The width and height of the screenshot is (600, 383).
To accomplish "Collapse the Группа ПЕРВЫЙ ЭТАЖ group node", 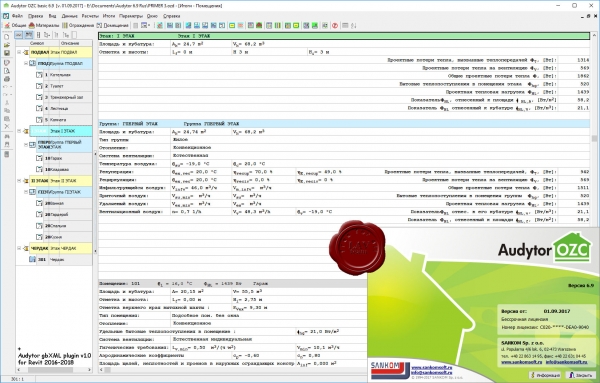I will pyautogui.click(x=26, y=145).
